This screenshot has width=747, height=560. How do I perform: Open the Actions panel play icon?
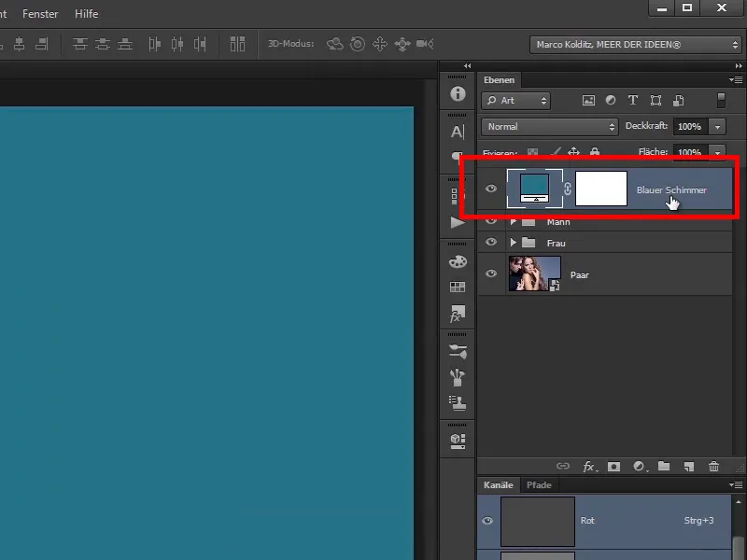[x=458, y=222]
